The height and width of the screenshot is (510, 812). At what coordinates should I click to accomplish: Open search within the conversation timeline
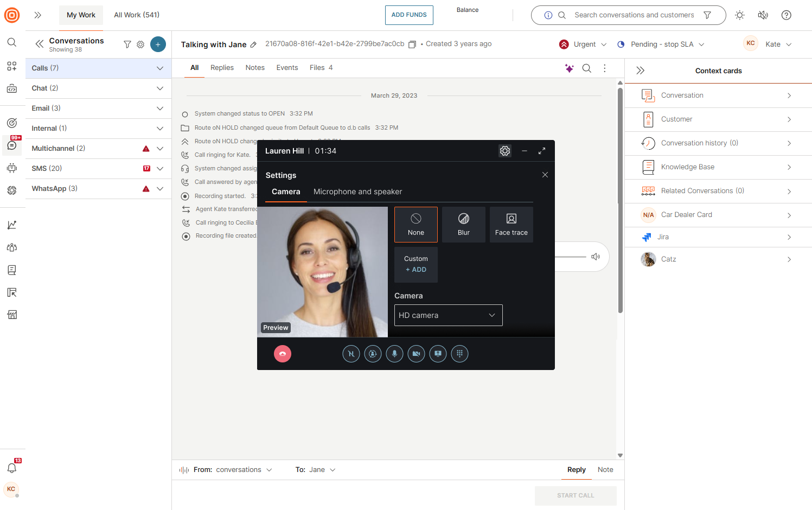[587, 68]
